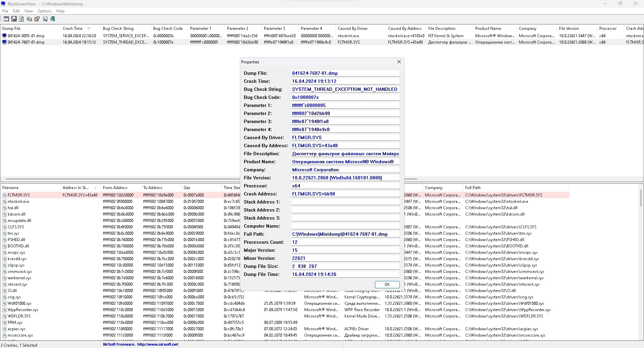Click the file icon next to tm.sys
The image size is (644, 348).
[x=5, y=233]
